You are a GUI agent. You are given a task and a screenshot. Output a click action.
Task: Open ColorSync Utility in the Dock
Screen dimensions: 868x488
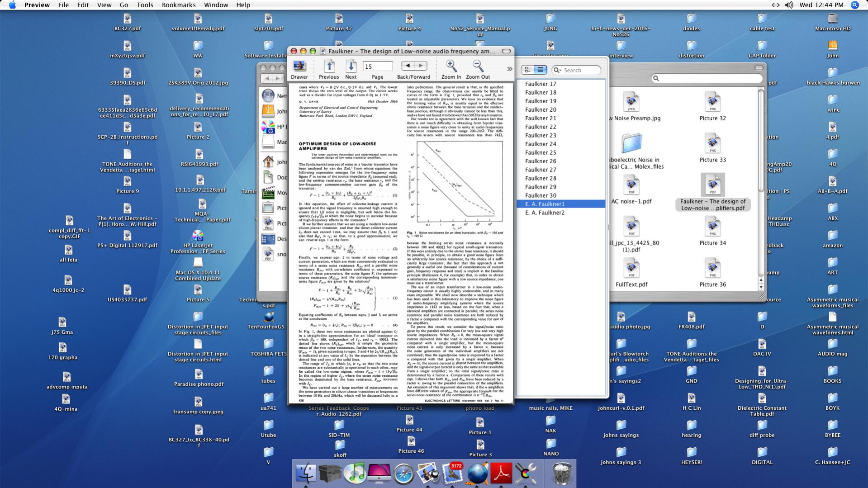click(x=526, y=473)
